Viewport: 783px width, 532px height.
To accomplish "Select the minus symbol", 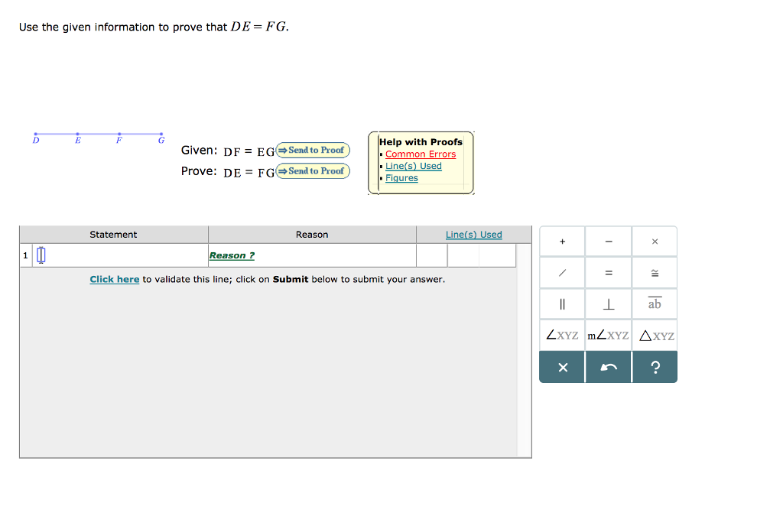I will (608, 241).
